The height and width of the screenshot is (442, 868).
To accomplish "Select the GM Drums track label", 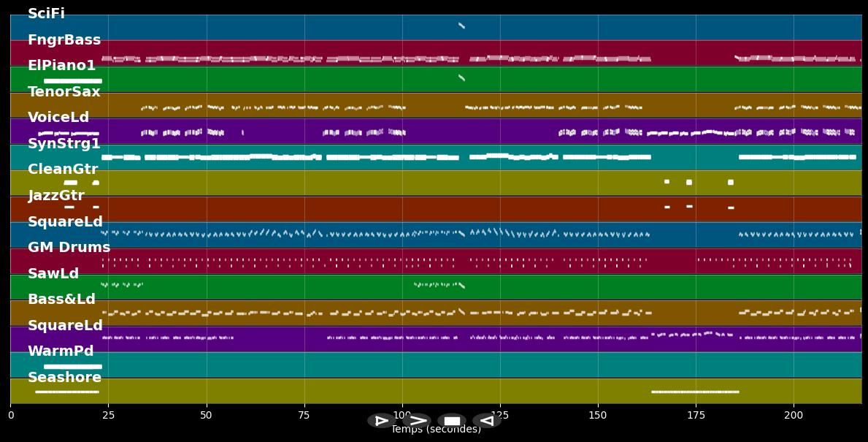I will pos(69,248).
